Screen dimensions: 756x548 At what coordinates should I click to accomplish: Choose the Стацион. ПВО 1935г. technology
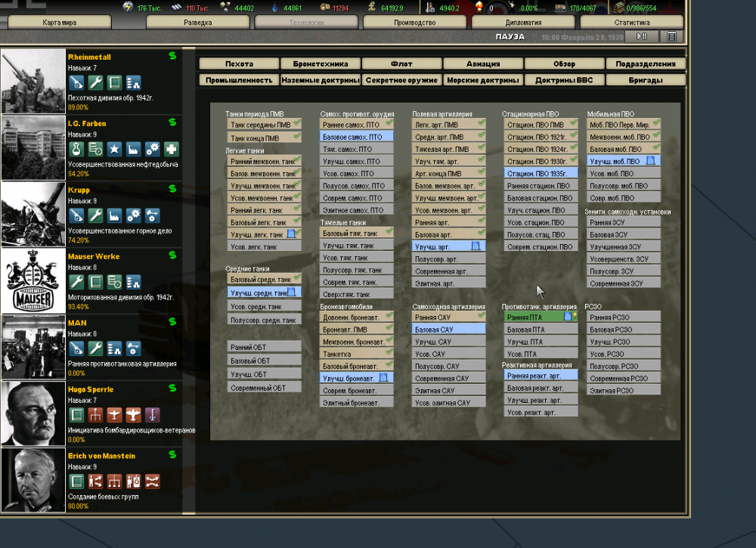pyautogui.click(x=540, y=173)
